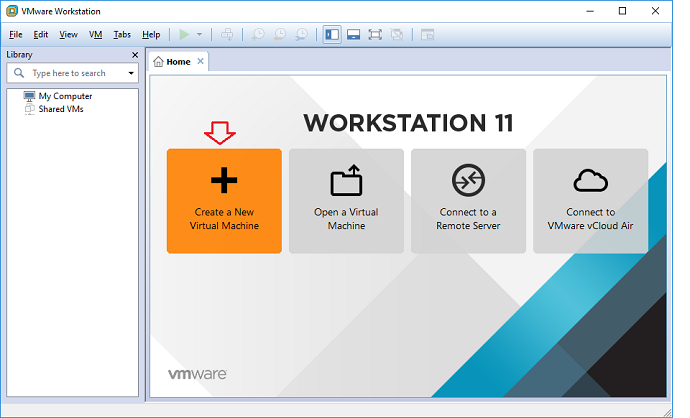Click Open a Virtual Machine tile
Viewport: 690px width, 418px height.
346,201
